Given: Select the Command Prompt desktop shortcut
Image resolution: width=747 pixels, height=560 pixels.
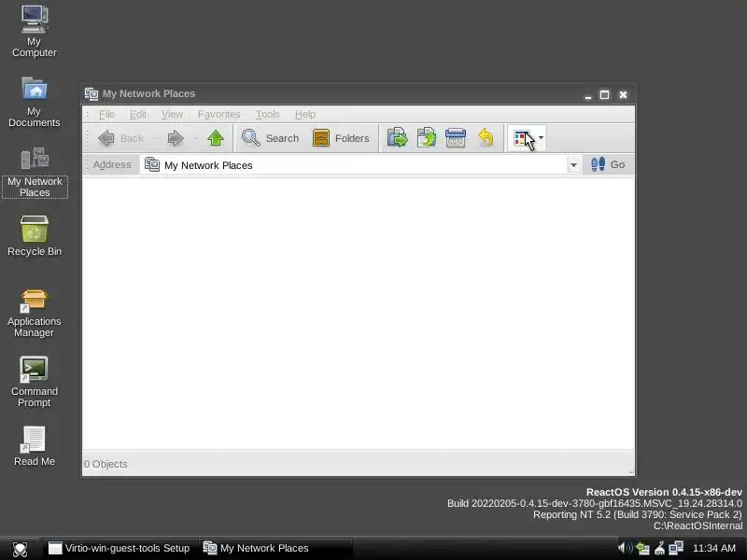Looking at the screenshot, I should (x=35, y=383).
